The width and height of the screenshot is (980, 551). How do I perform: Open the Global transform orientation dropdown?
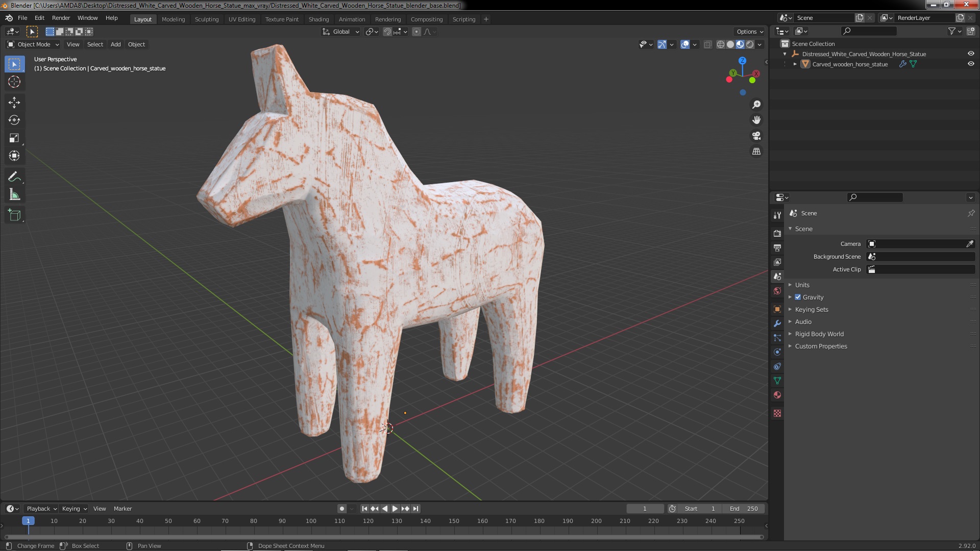coord(341,32)
